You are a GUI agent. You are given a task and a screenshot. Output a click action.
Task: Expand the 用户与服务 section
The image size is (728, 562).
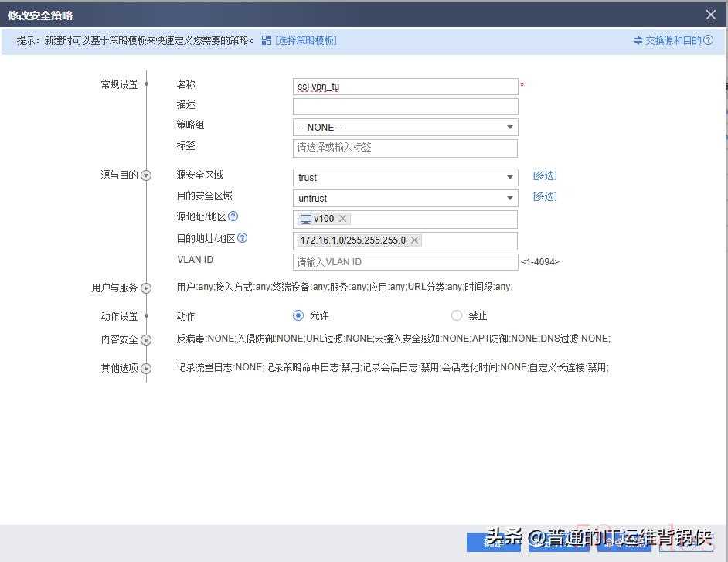point(146,288)
